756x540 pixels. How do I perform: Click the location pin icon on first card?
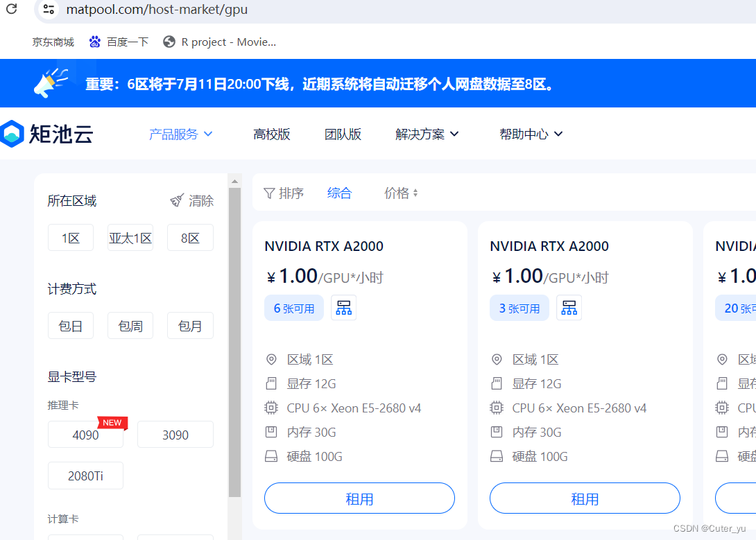click(271, 359)
